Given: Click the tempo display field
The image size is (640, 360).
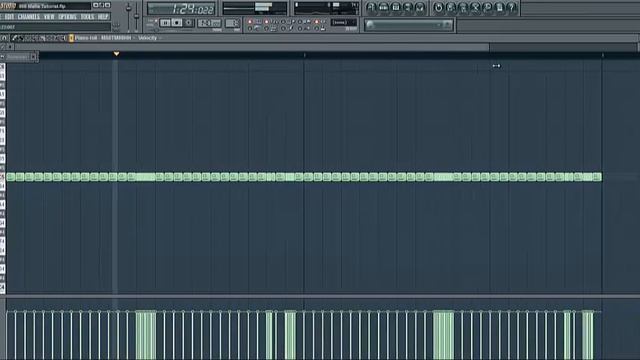Looking at the screenshot, I should pyautogui.click(x=210, y=23).
